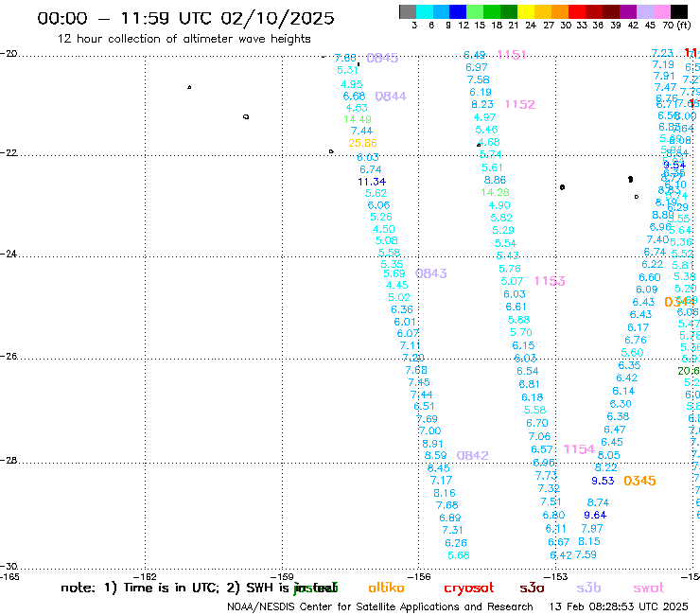Click the wave height value 7.40
Image resolution: width=700 pixels, height=615 pixels.
click(657, 239)
